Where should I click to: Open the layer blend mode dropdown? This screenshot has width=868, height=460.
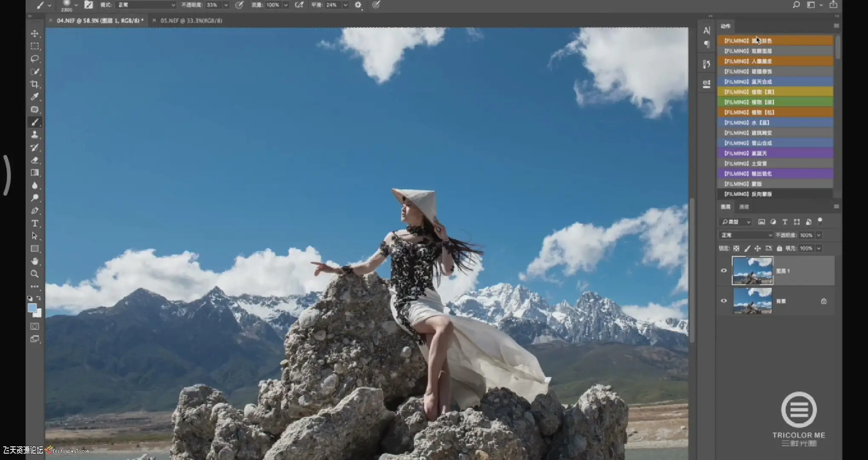[x=746, y=235]
